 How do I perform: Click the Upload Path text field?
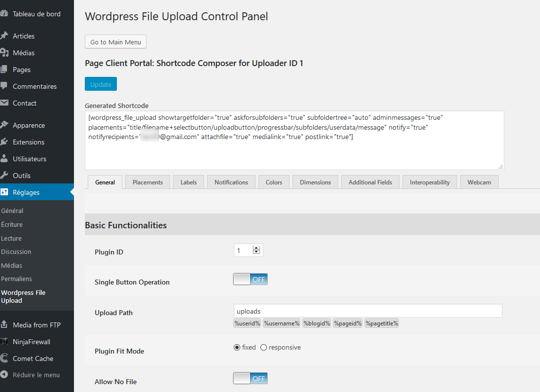[368, 311]
